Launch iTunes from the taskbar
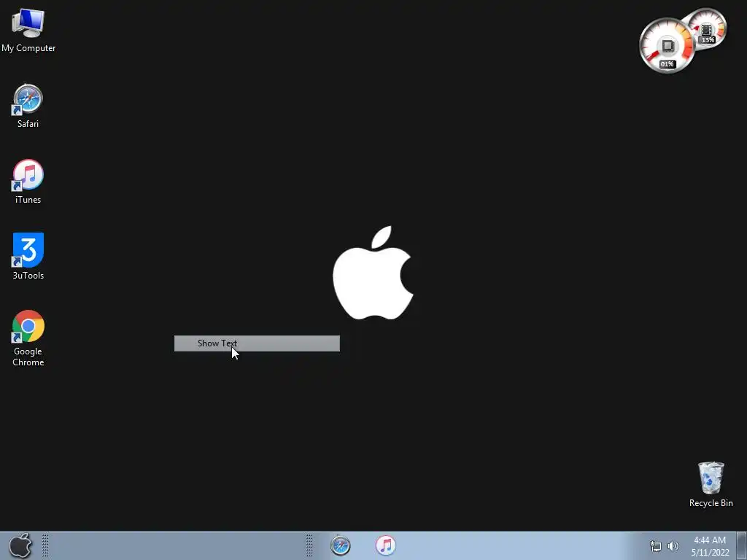The height and width of the screenshot is (560, 747). point(385,545)
